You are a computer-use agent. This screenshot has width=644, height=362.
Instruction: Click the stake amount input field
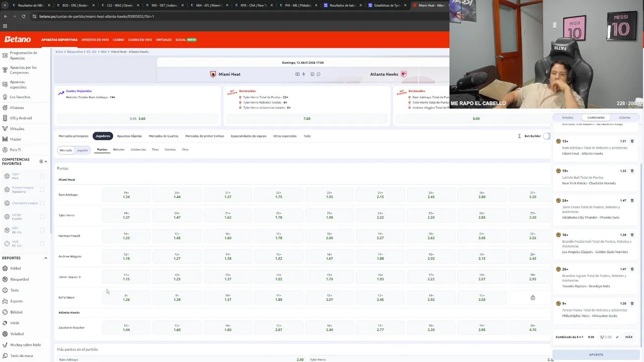pyautogui.click(x=608, y=337)
